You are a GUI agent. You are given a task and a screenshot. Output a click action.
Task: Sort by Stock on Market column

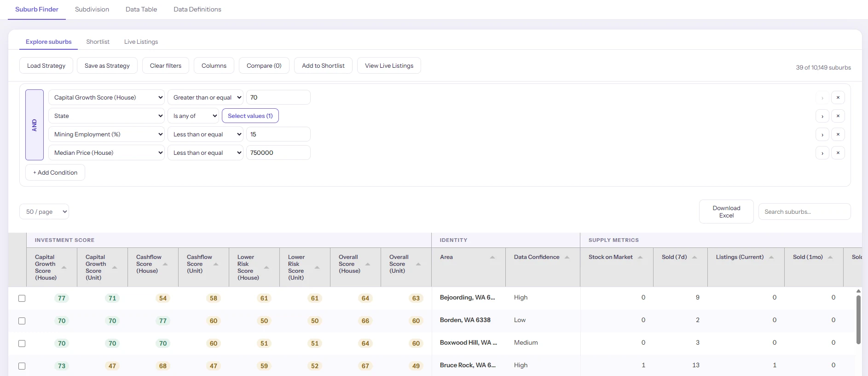pyautogui.click(x=640, y=257)
